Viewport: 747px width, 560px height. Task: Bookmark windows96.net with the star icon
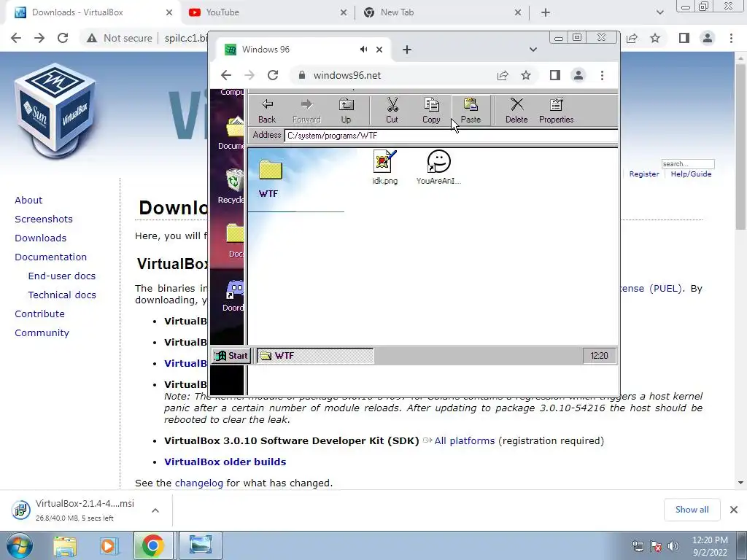525,75
